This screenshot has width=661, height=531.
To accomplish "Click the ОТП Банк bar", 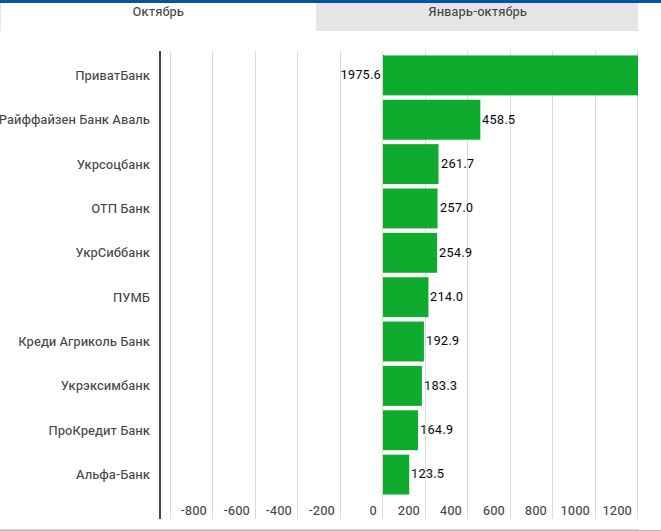I will pos(409,208).
